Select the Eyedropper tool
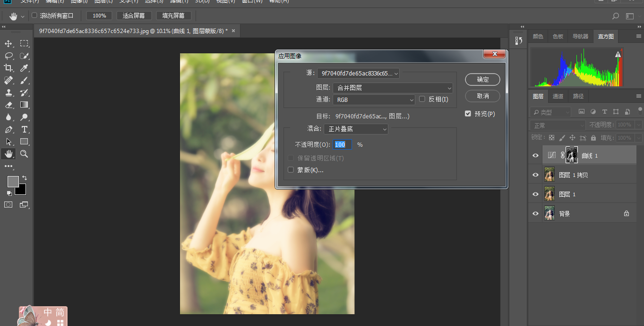Image resolution: width=644 pixels, height=326 pixels. pyautogui.click(x=24, y=68)
